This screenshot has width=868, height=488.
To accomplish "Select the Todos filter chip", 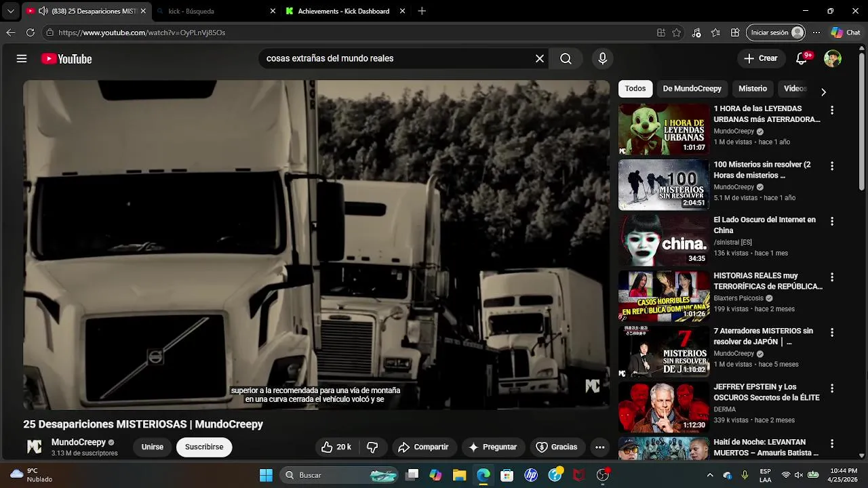I will 635,89.
